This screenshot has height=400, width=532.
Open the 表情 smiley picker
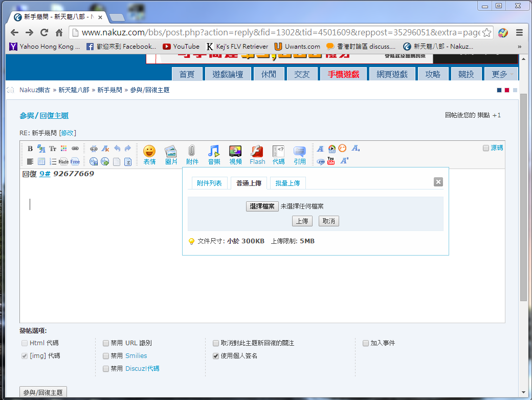click(x=149, y=155)
